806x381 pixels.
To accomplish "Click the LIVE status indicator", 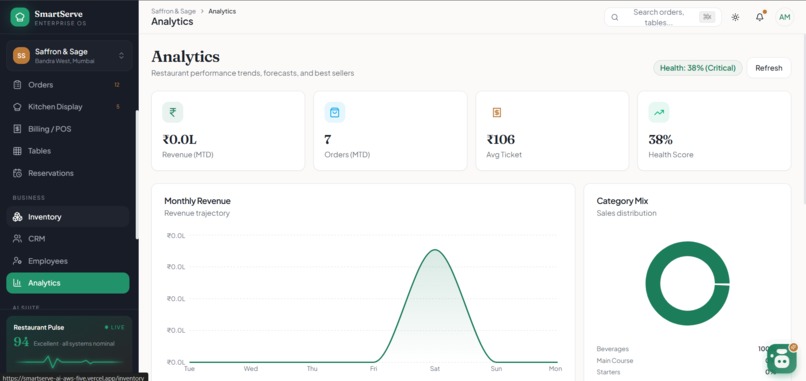I will 115,328.
